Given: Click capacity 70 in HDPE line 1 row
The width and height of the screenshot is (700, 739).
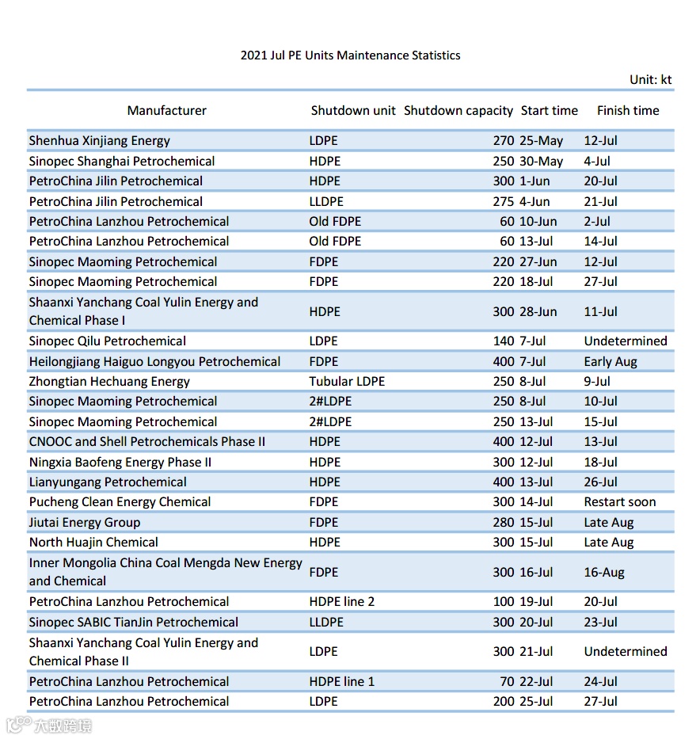Looking at the screenshot, I should point(507,682).
